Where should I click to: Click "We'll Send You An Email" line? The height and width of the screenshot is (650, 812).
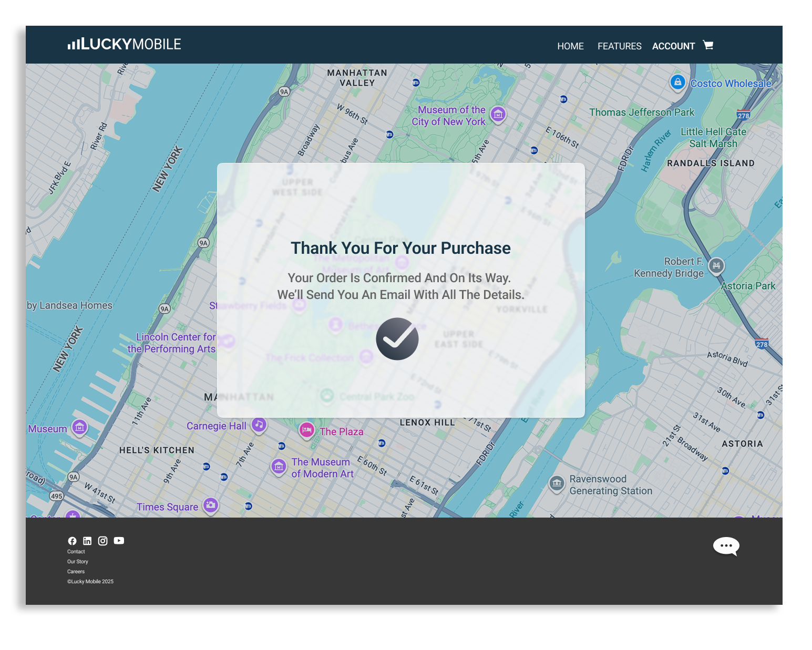tap(401, 295)
